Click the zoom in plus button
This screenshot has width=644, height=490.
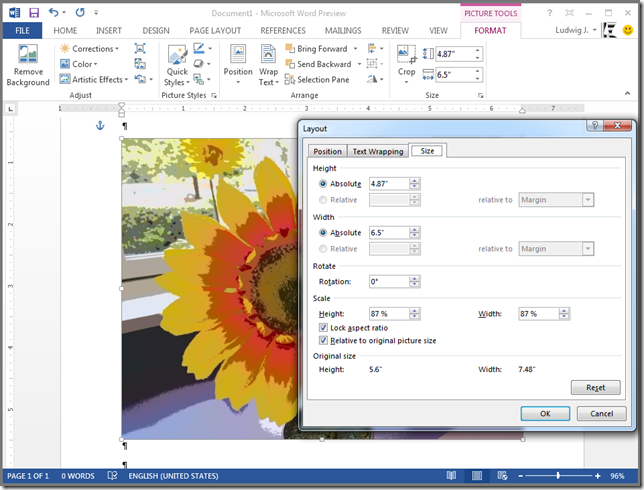[598, 476]
